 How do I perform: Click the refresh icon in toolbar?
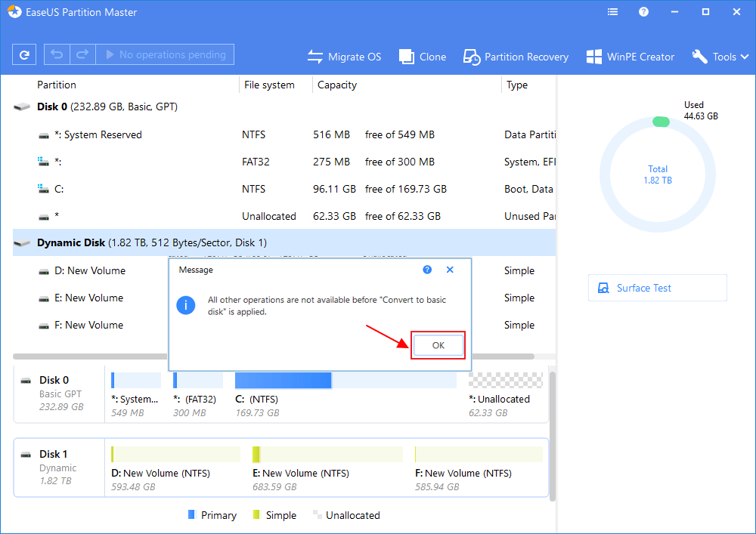25,55
